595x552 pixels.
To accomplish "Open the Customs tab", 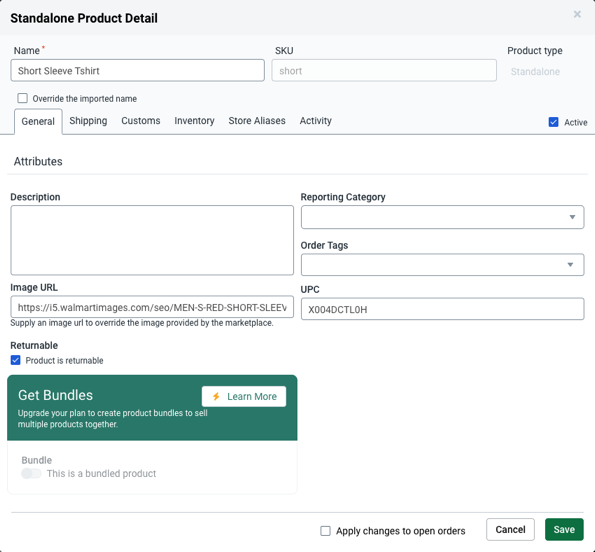I will 141,121.
